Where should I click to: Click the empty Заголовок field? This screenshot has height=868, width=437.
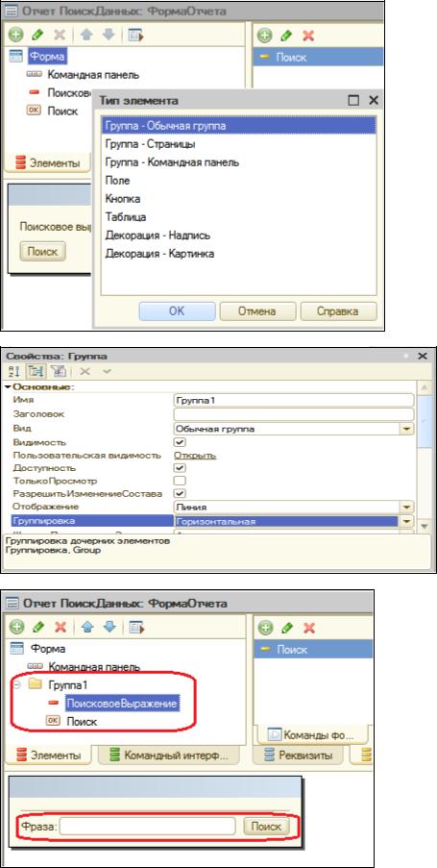(294, 414)
